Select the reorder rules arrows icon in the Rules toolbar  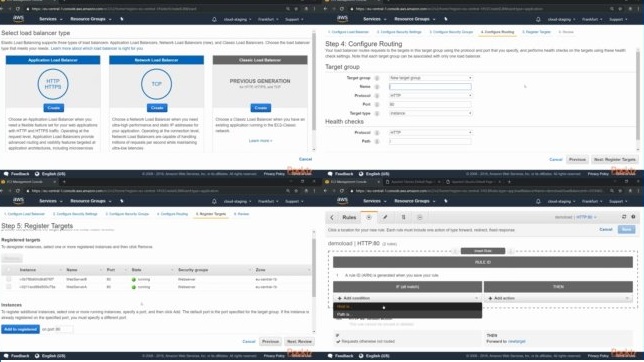403,217
